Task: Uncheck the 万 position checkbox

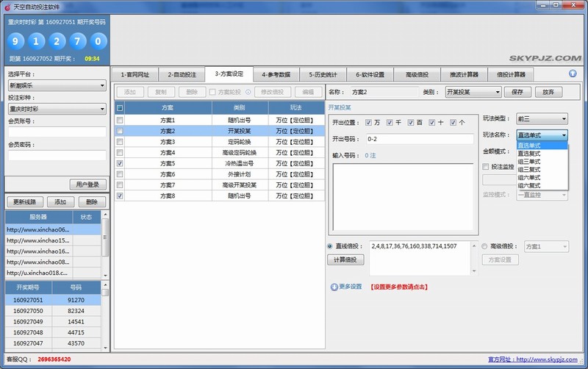Action: point(368,122)
